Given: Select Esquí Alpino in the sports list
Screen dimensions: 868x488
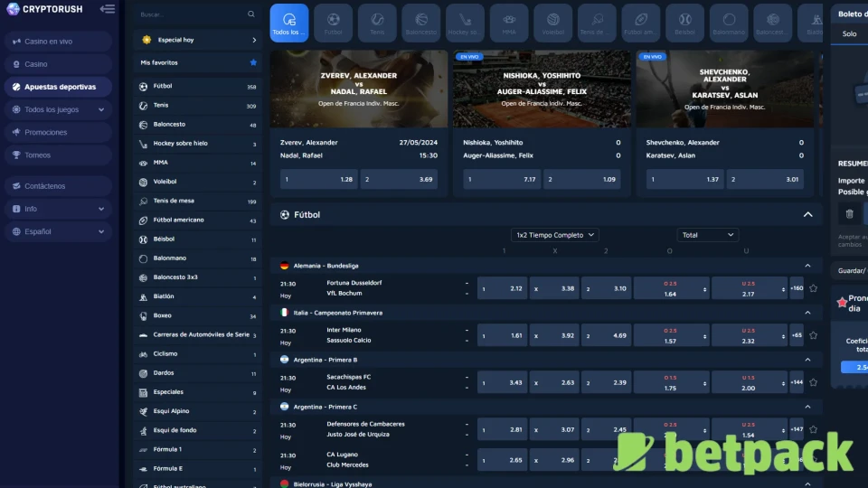Looking at the screenshot, I should [198, 411].
